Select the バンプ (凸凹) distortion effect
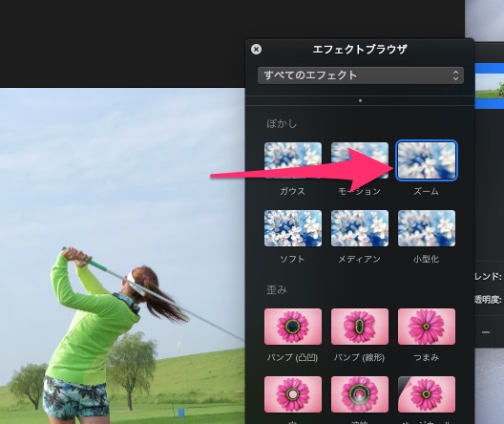 [x=293, y=327]
